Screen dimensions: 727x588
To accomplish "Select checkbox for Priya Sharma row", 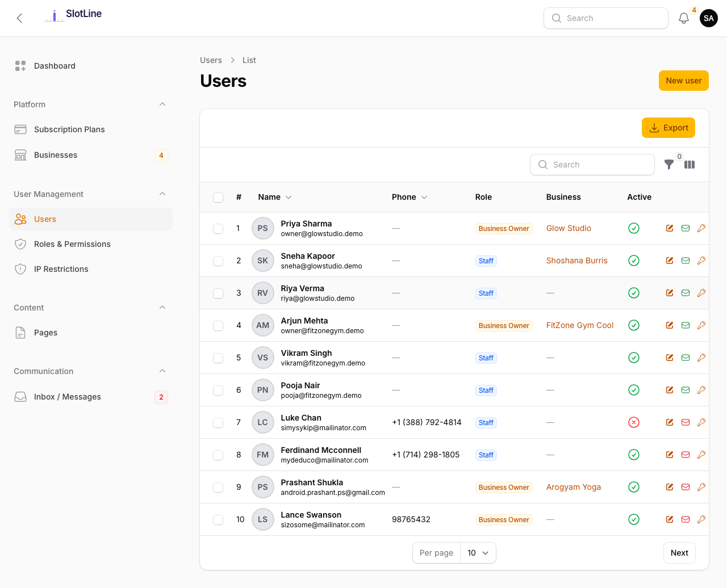I will [x=218, y=229].
